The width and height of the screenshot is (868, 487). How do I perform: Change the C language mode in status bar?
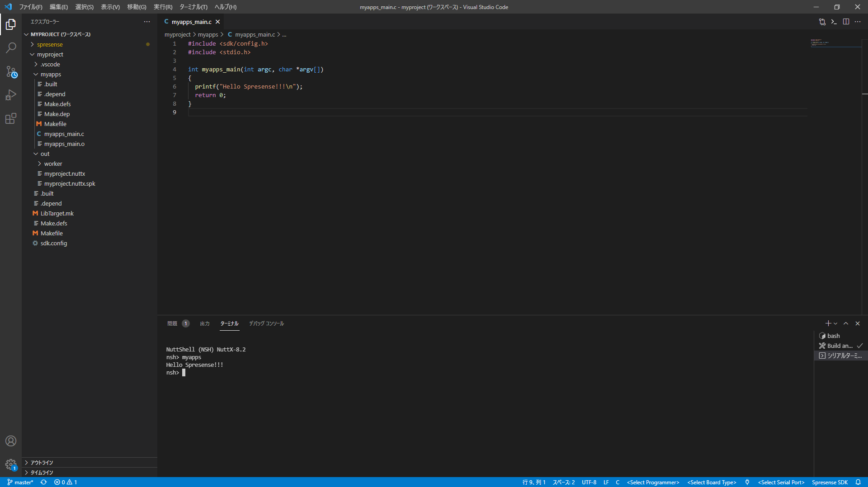618,482
